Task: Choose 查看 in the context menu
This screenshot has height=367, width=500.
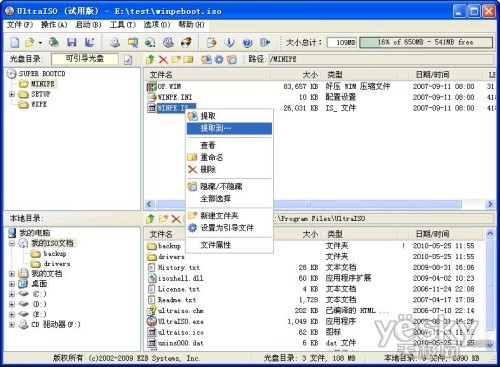Action: click(x=229, y=145)
